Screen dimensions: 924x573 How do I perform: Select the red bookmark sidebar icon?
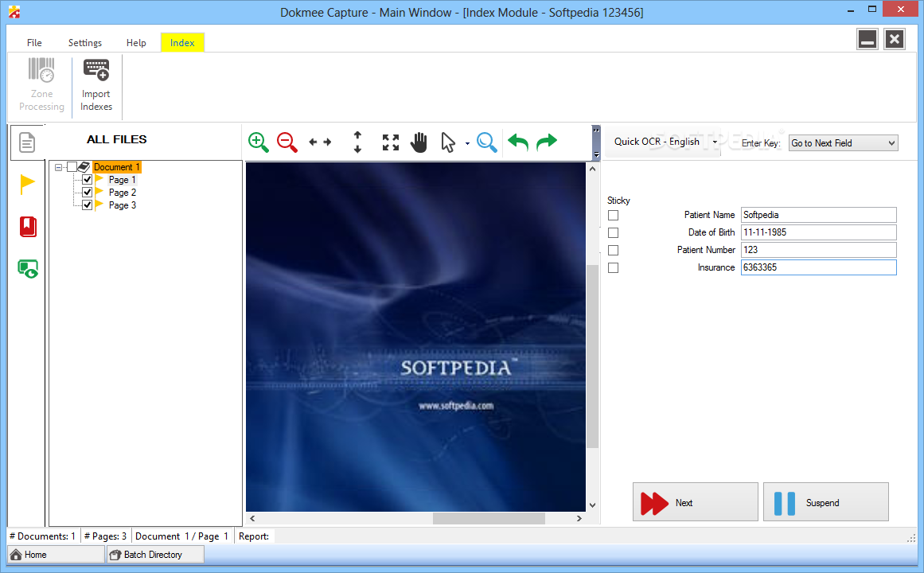click(28, 226)
